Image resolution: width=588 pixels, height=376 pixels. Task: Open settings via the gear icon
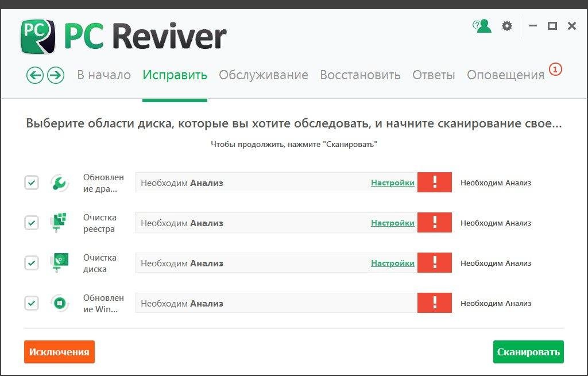click(507, 26)
